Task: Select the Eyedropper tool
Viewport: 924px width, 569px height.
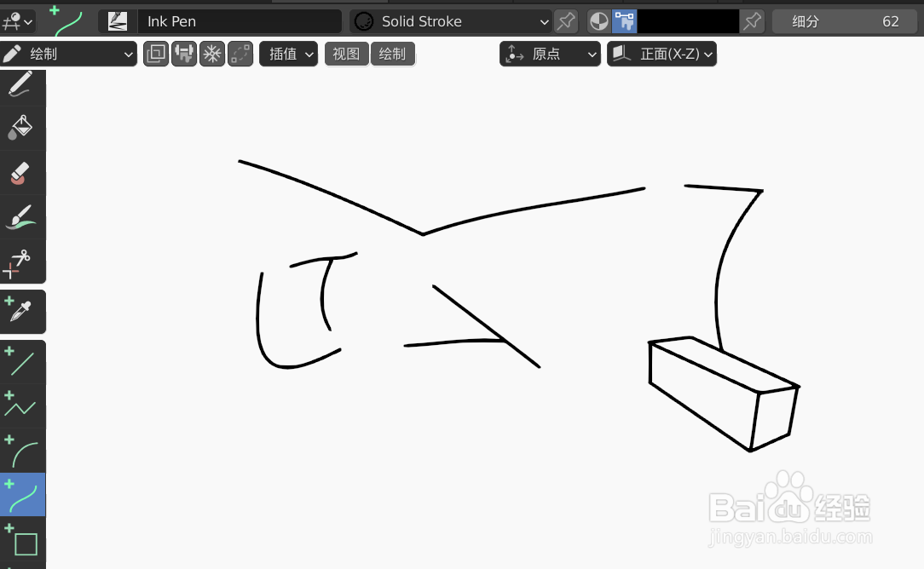Action: [22, 312]
